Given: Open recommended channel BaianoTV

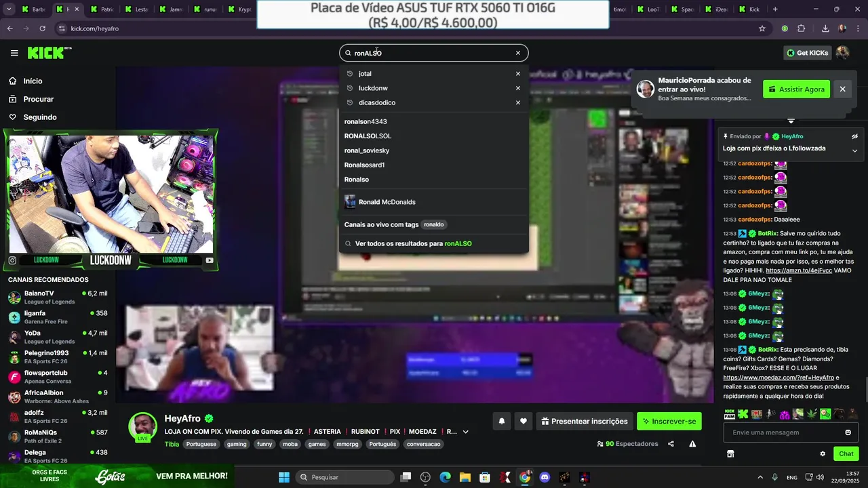Looking at the screenshot, I should 58,298.
